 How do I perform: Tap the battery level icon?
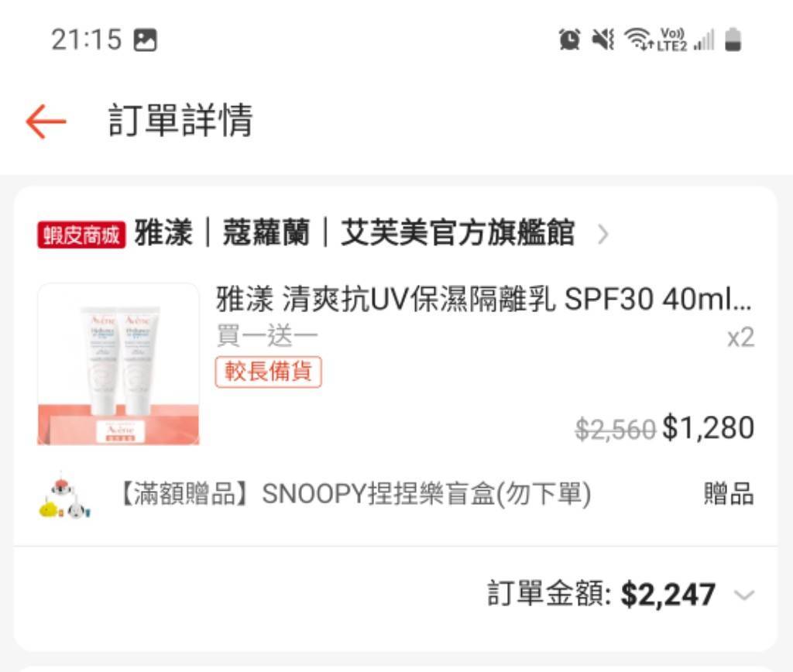pyautogui.click(x=733, y=39)
